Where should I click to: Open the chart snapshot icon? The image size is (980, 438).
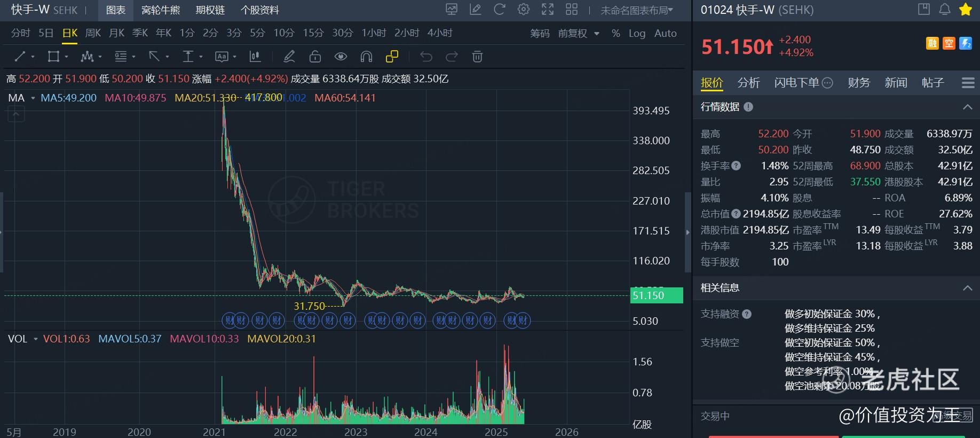click(x=452, y=10)
